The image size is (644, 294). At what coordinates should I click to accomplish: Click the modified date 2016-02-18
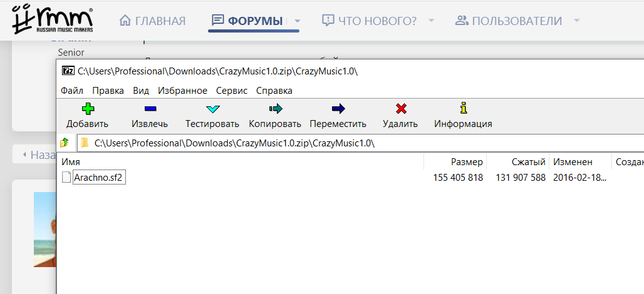click(580, 178)
